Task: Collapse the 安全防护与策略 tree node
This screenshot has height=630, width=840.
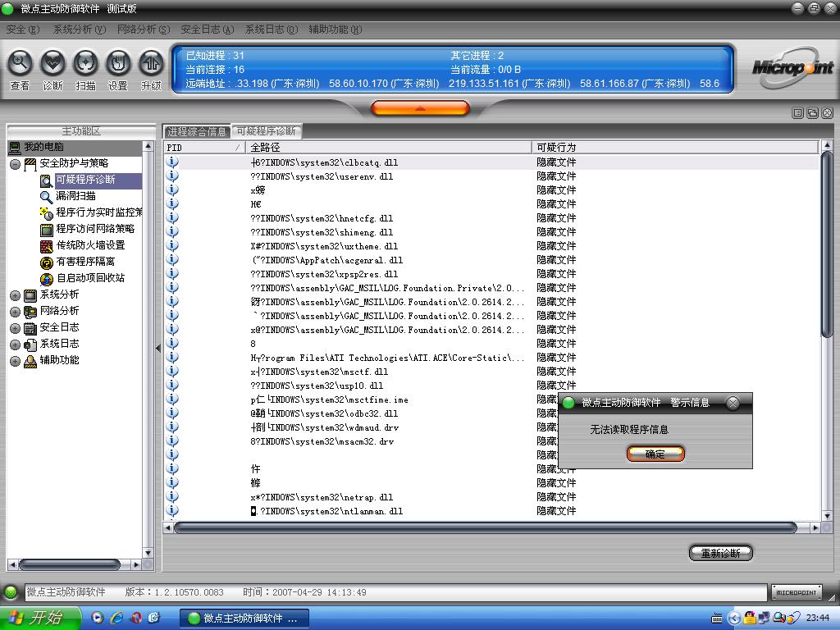Action: pyautogui.click(x=15, y=164)
